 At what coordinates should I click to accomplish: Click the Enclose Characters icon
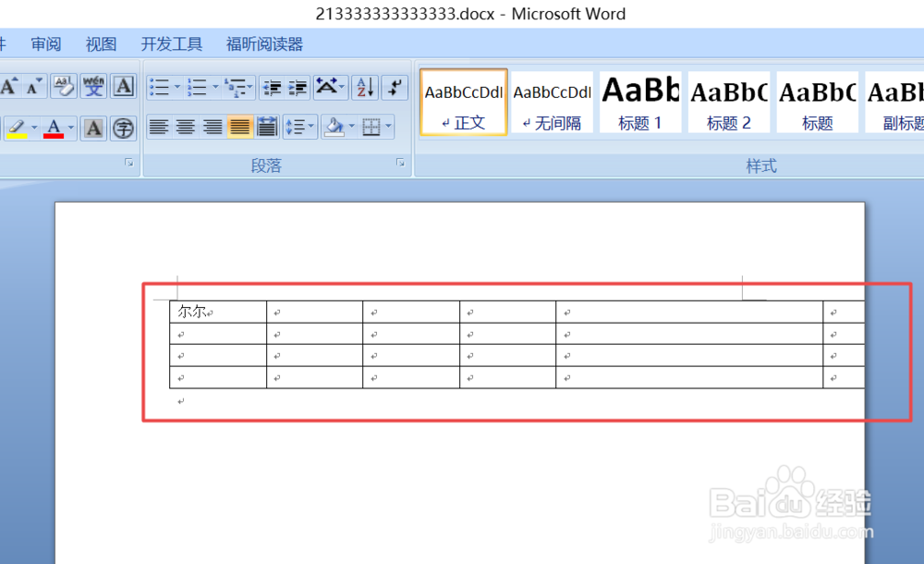(123, 128)
